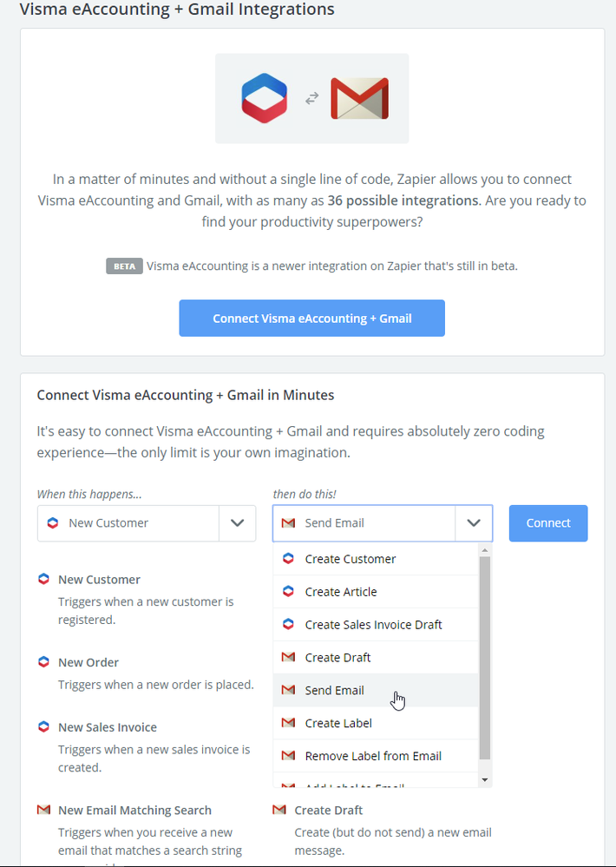Screen dimensions: 616x867
Task: Click Visma icon beside New Customer trigger description
Action: 43,579
